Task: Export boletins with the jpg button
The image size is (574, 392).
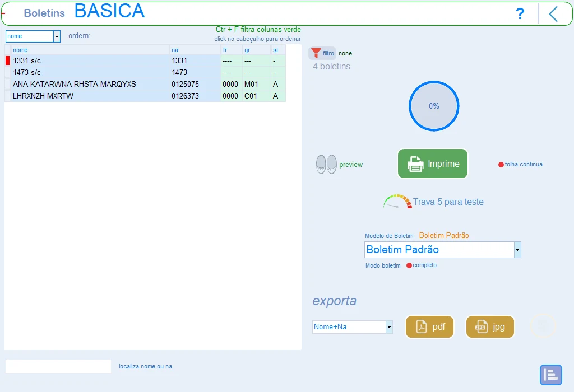Action: 490,326
